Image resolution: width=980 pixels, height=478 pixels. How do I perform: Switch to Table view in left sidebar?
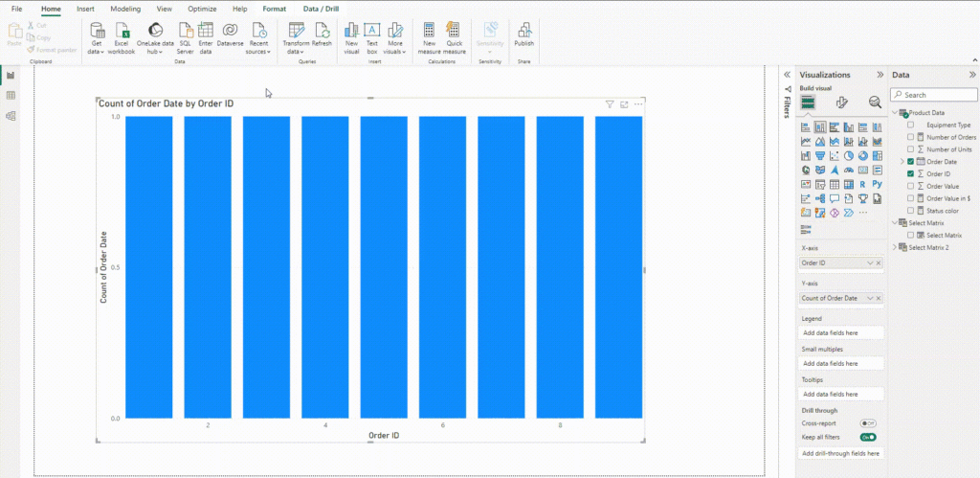[x=11, y=96]
